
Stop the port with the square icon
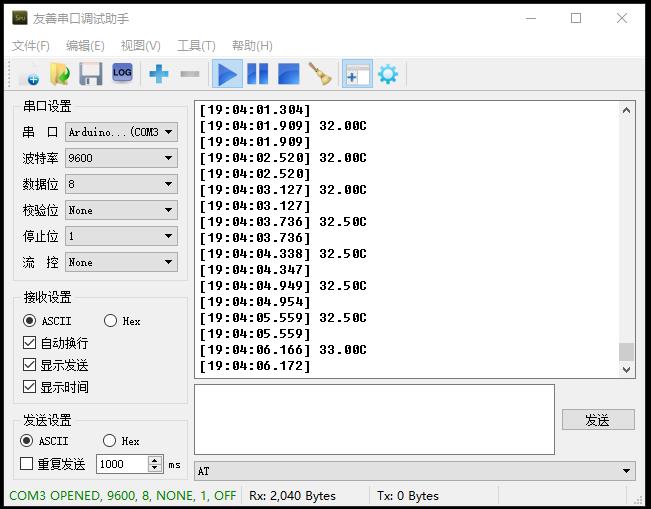pos(289,74)
